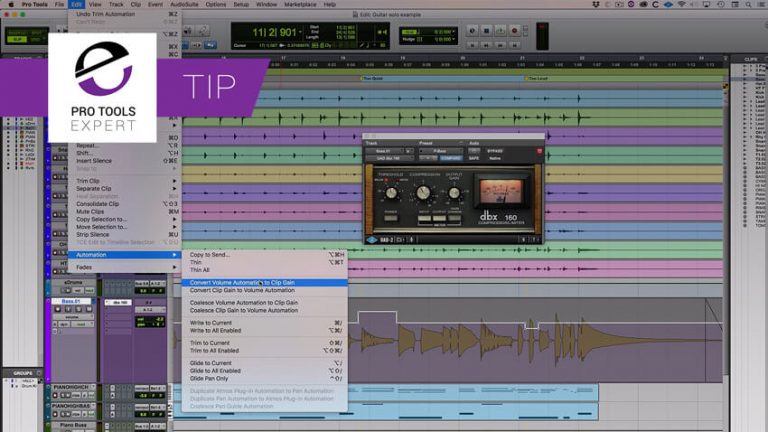Toggle the dbx 160 OUTPUT meter switch
The image size is (768, 432).
point(439,218)
